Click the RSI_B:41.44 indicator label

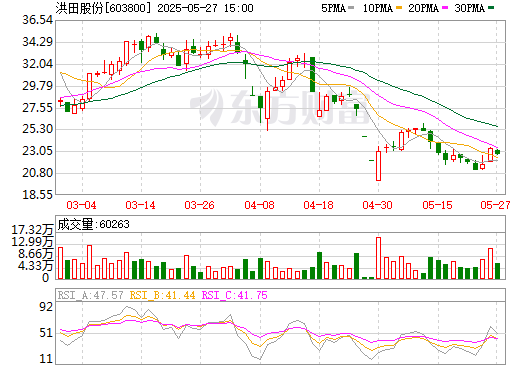click(162, 295)
